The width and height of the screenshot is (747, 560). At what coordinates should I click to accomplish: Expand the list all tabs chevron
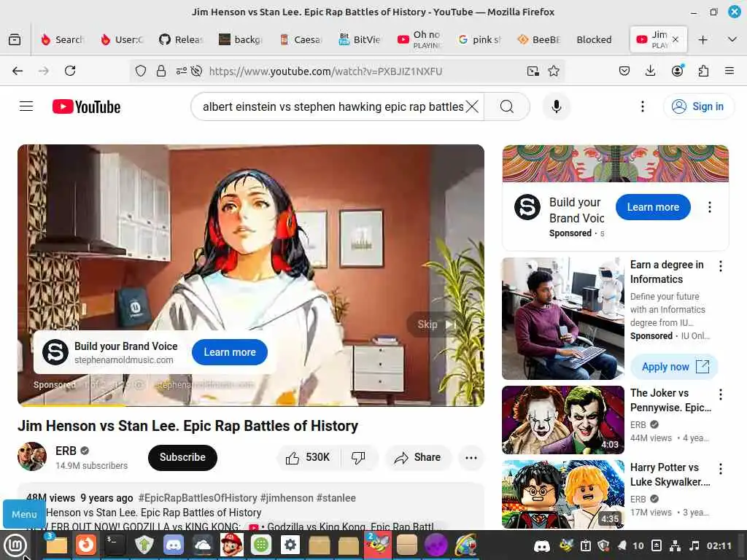tap(732, 39)
